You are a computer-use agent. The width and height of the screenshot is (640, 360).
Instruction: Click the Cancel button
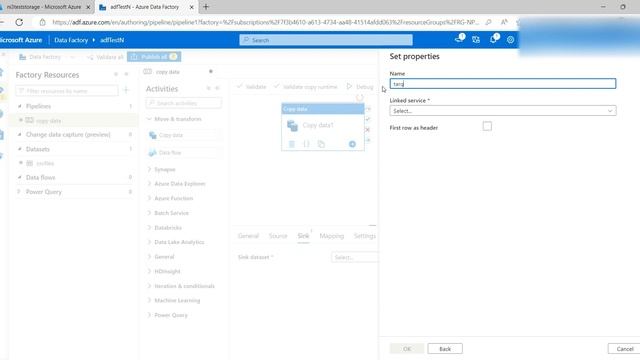tap(624, 349)
